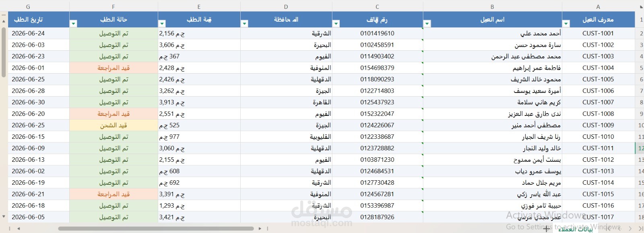Image resolution: width=644 pixels, height=233 pixels.
Task: Click header cell حالة الطلب
Action: (114, 19)
